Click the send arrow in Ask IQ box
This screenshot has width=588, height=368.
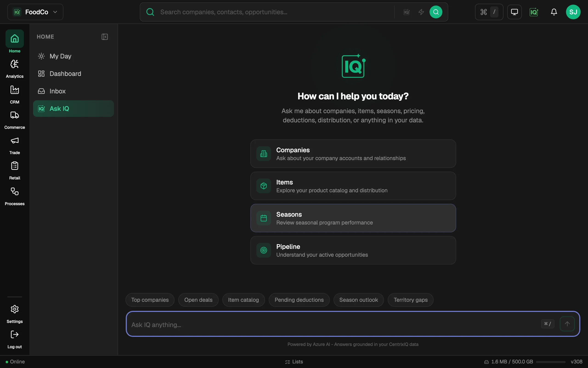pyautogui.click(x=567, y=324)
